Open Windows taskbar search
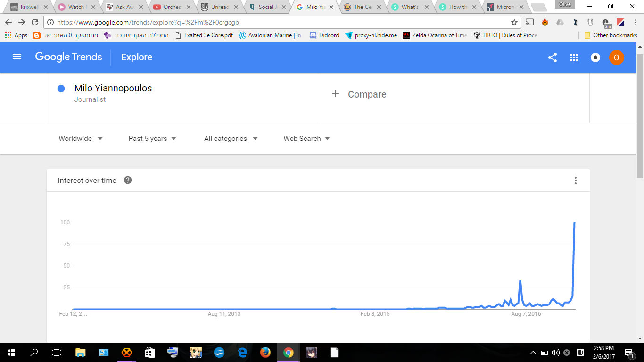 pyautogui.click(x=34, y=353)
